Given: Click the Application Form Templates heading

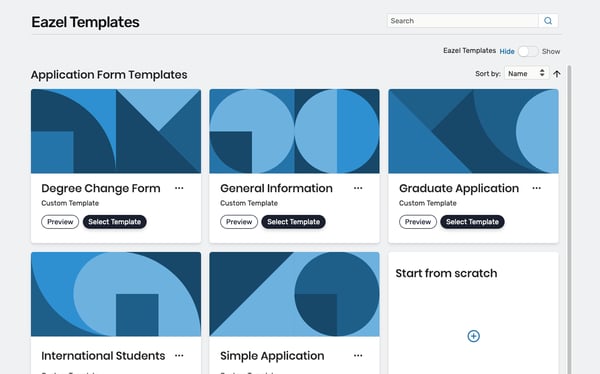Looking at the screenshot, I should 109,75.
